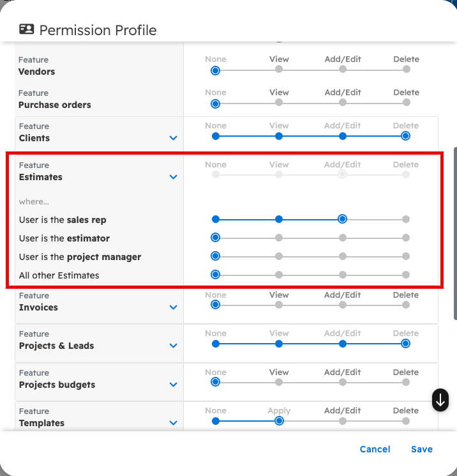This screenshot has width=457, height=476.
Task: Collapse the Estimates feature chevron
Action: pos(173,177)
